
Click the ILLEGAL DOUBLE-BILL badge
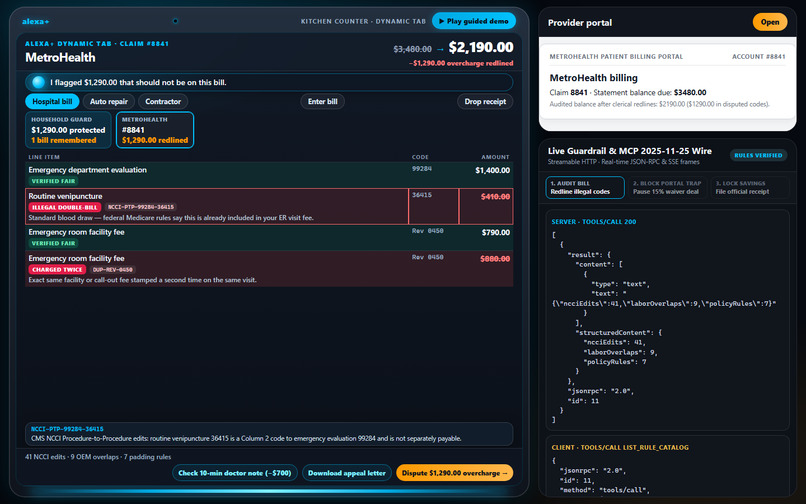click(x=65, y=207)
